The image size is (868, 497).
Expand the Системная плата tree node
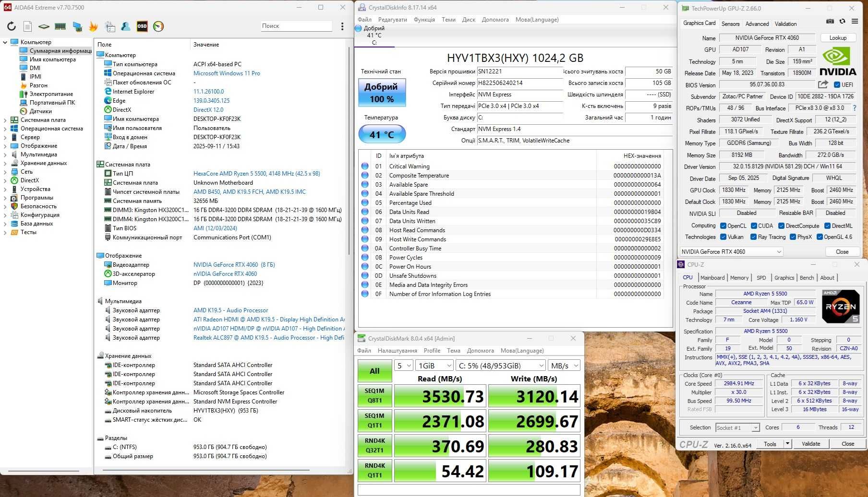pos(5,120)
